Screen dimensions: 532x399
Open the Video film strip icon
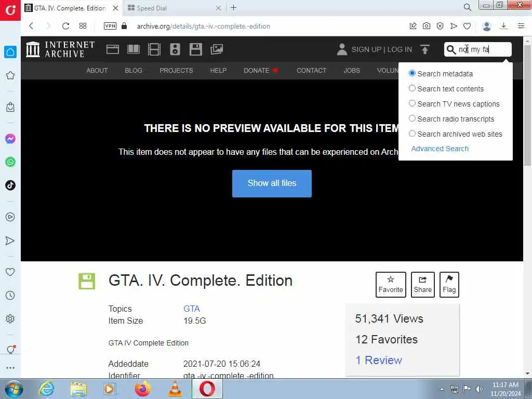[x=154, y=49]
